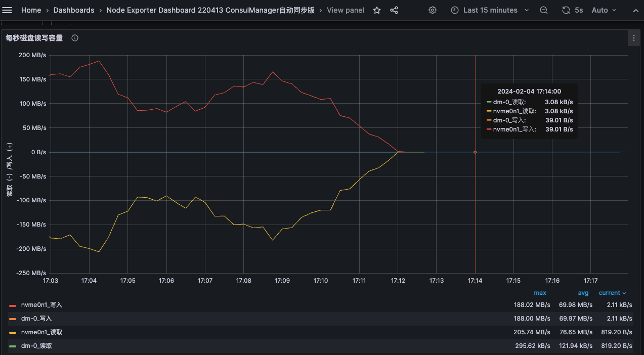Click the 每秒磁盘读写容量 panel title
Image resolution: width=644 pixels, height=355 pixels.
point(34,38)
